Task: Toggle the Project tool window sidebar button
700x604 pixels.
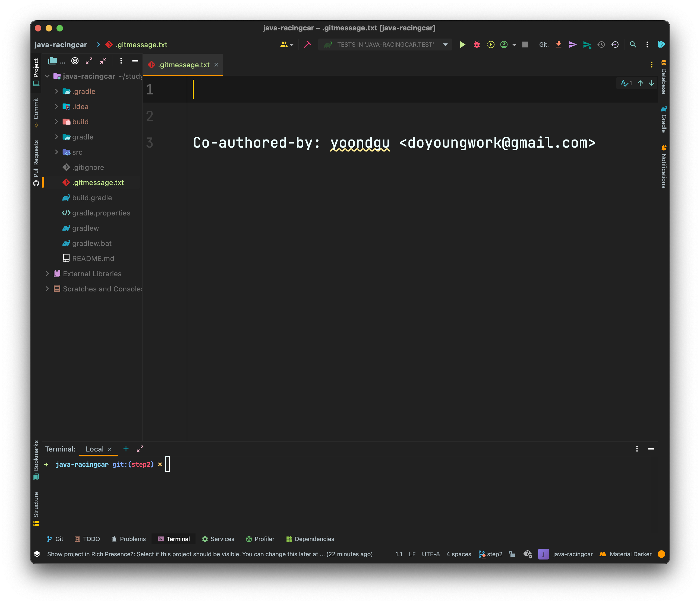Action: point(36,72)
